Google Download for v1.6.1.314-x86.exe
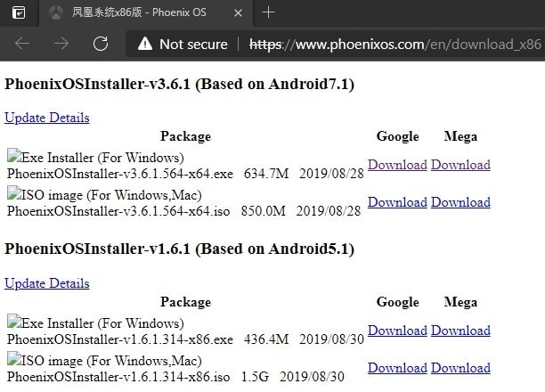This screenshot has width=545, height=392. (x=398, y=331)
